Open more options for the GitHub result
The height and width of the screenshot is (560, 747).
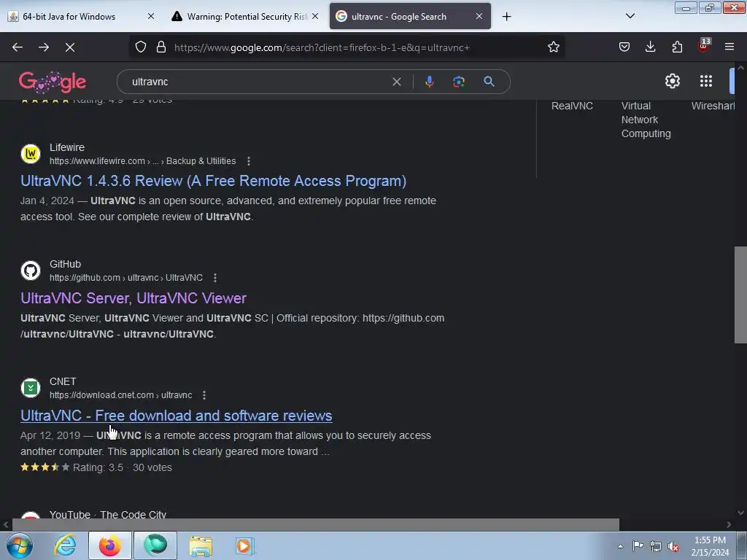[x=215, y=278]
